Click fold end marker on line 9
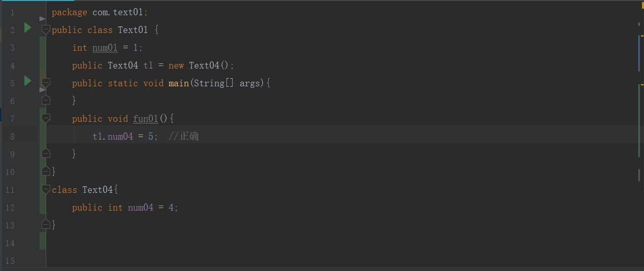The image size is (644, 271). click(x=46, y=153)
